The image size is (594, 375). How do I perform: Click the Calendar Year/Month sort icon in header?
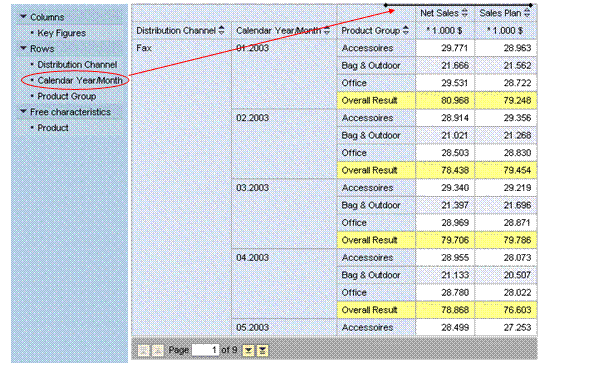[327, 30]
